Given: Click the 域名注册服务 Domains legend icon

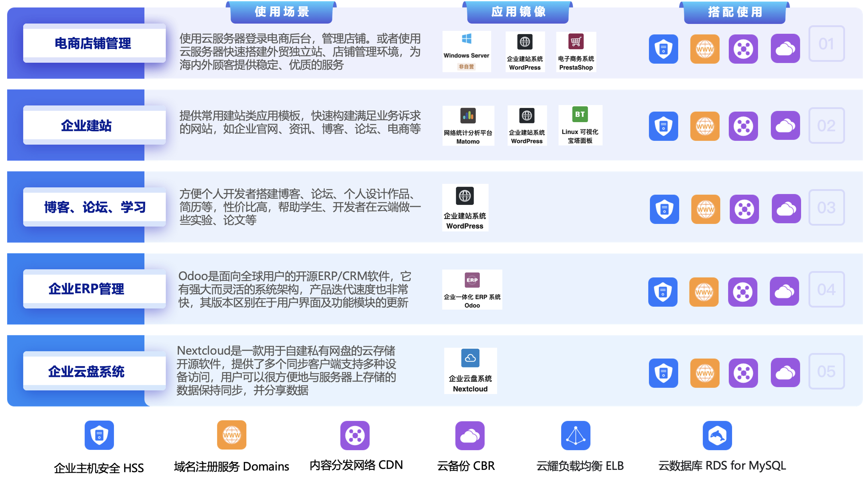Looking at the screenshot, I should [x=232, y=435].
